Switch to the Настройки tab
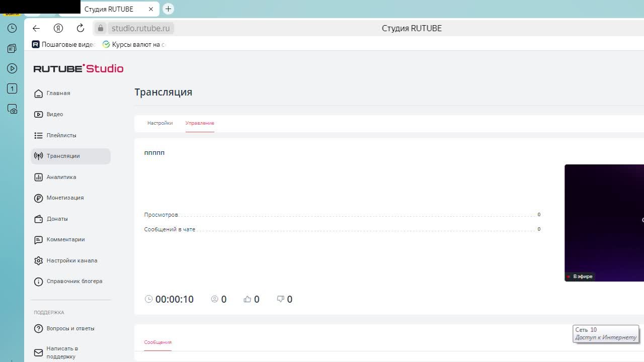Viewport: 644px width, 362px height. pyautogui.click(x=160, y=123)
